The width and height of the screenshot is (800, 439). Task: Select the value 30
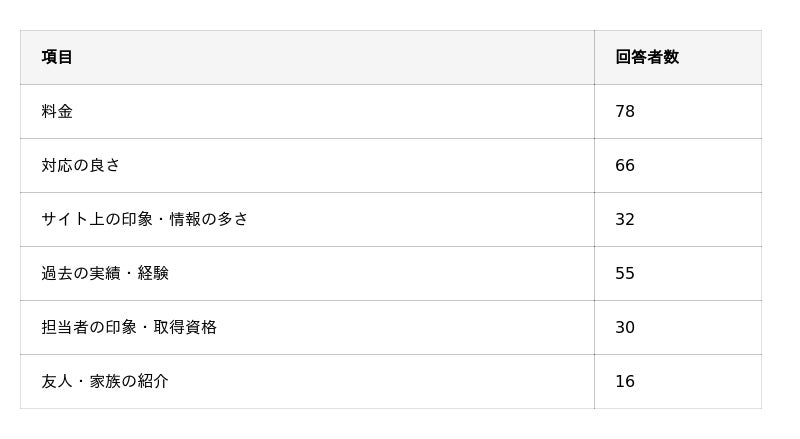coord(625,327)
